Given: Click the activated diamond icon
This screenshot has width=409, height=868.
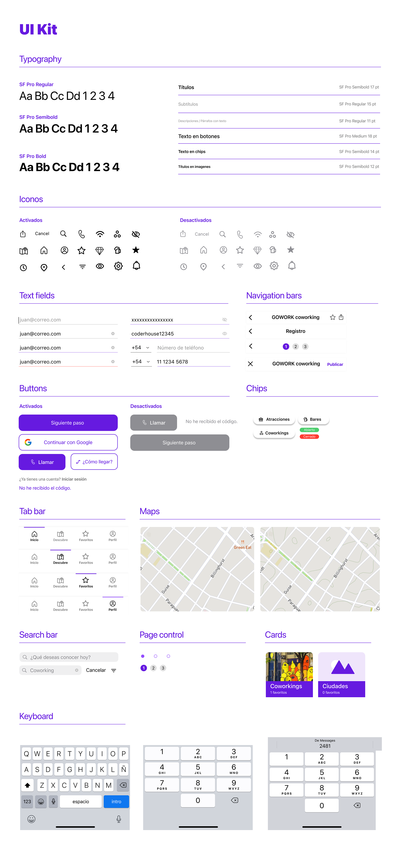Looking at the screenshot, I should (99, 250).
